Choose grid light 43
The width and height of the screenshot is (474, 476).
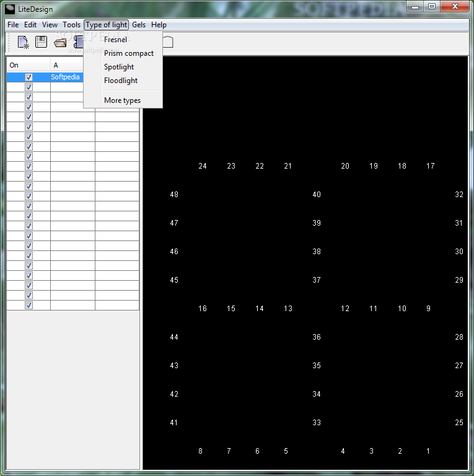[x=174, y=366]
